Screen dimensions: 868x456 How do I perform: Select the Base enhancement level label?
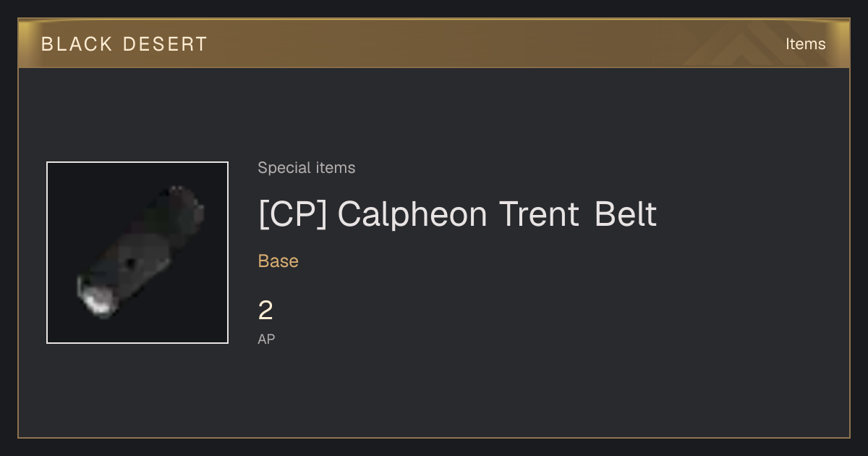pyautogui.click(x=278, y=261)
